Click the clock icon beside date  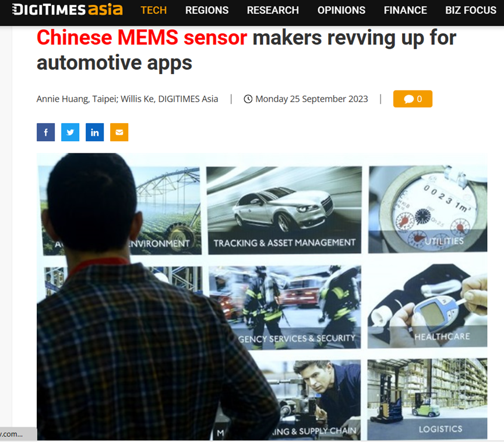click(x=248, y=99)
